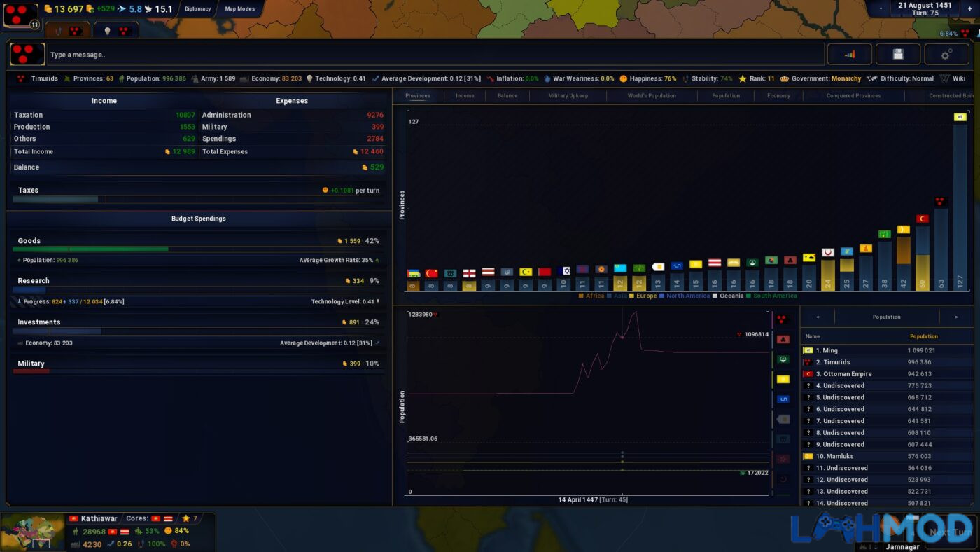Toggle the yellow flag in the graph sidebar
The width and height of the screenshot is (980, 552).
[783, 379]
